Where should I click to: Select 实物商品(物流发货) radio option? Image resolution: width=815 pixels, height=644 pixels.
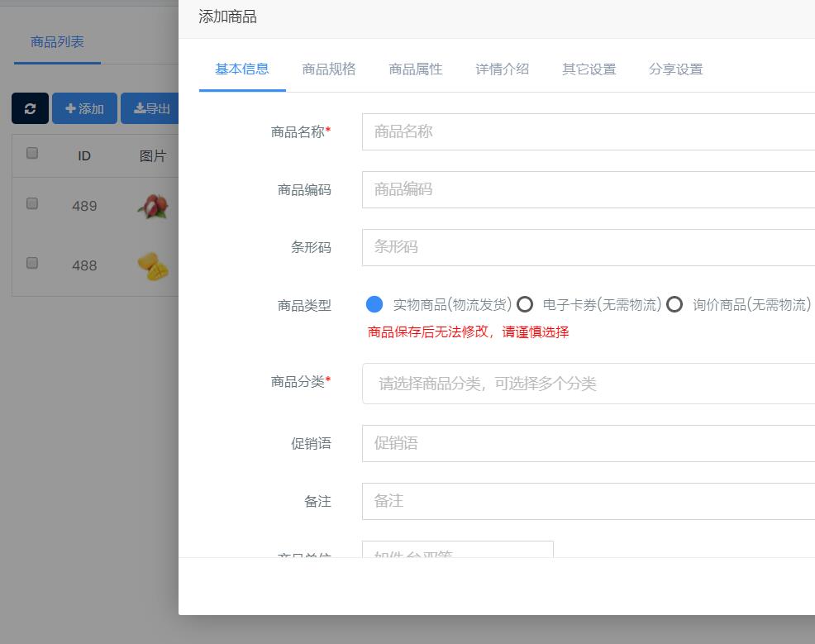click(x=374, y=304)
